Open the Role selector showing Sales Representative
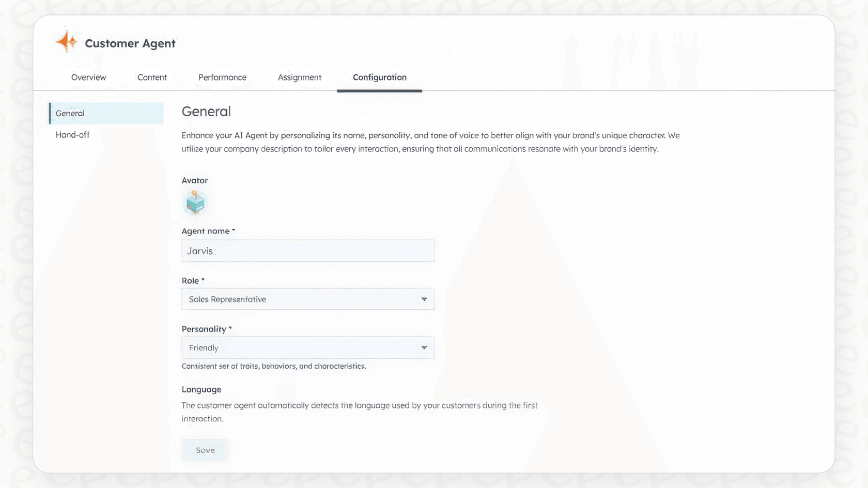Screen dimensions: 868x488 coord(308,299)
